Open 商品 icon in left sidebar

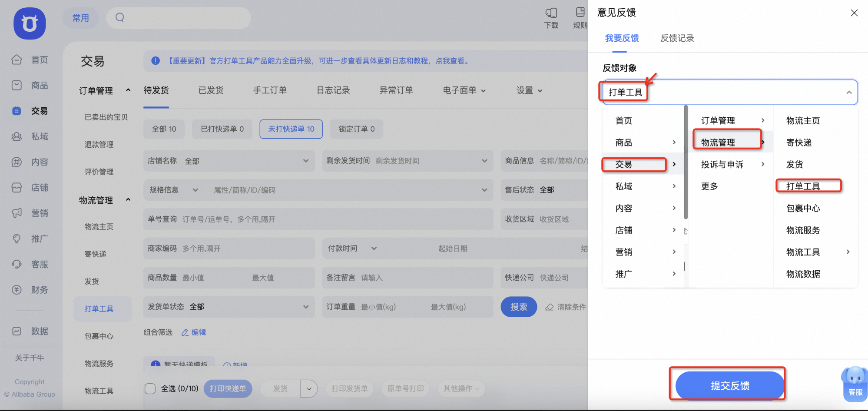[x=17, y=85]
